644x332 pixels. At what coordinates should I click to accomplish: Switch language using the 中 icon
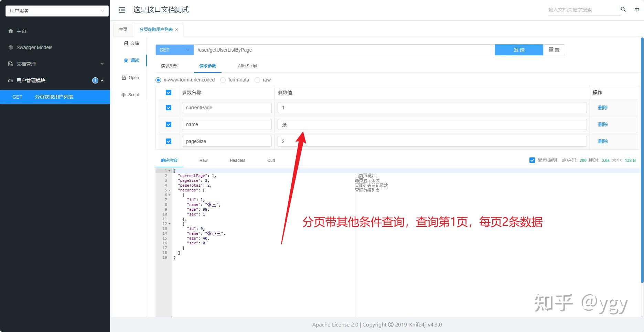637,10
